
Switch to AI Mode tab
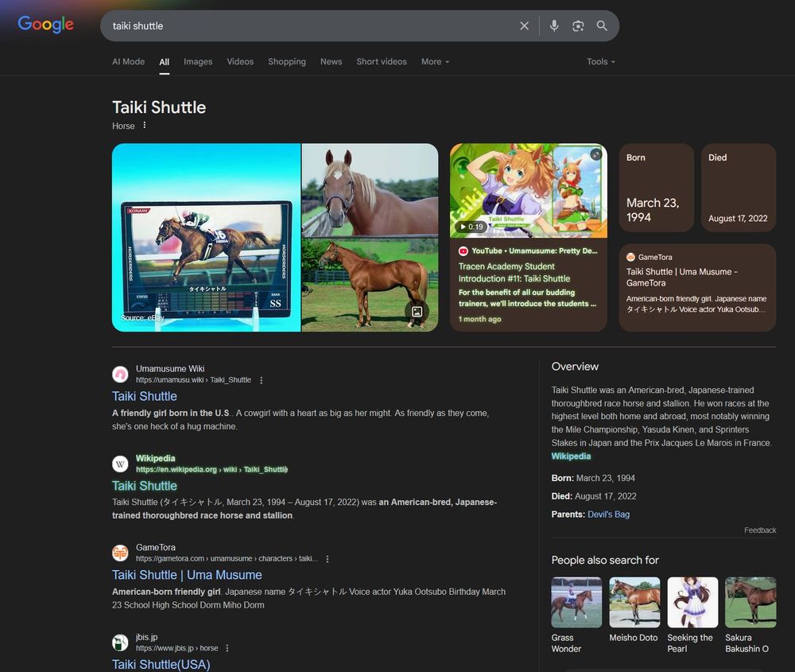(x=128, y=62)
